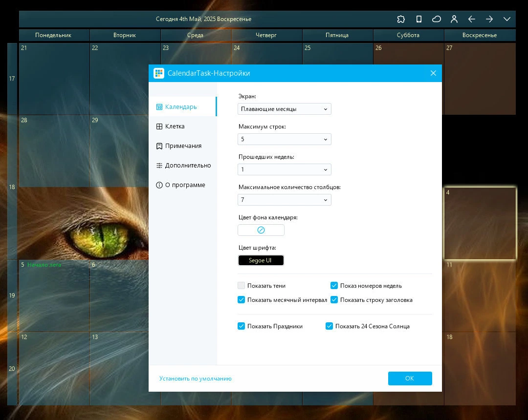Toggle Показать Праздники checkbox

click(241, 326)
